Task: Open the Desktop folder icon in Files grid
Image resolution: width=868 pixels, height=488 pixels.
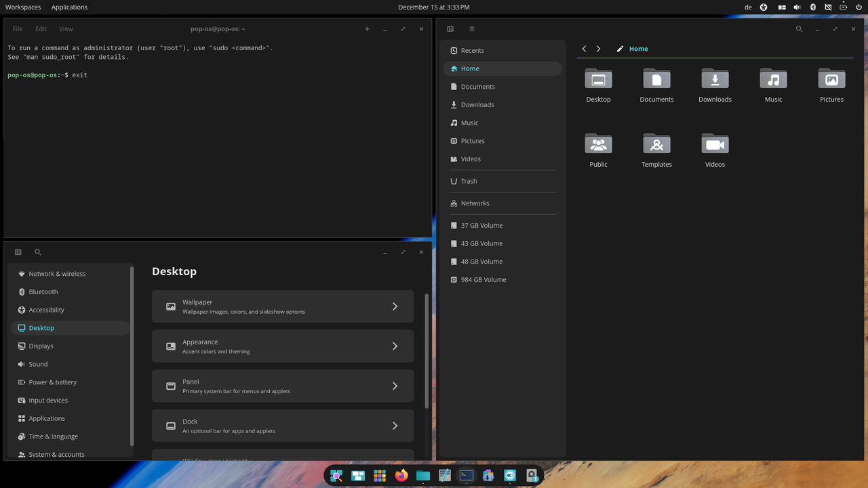Action: (598, 79)
